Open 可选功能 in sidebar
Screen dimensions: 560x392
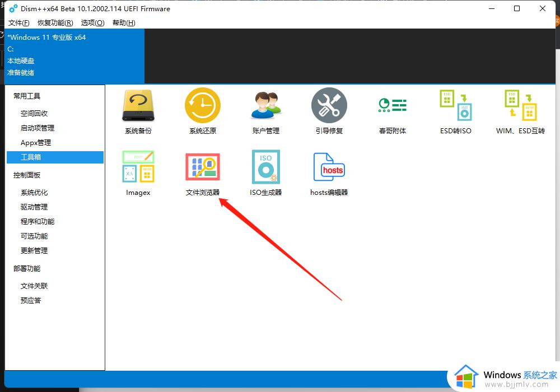(x=34, y=236)
